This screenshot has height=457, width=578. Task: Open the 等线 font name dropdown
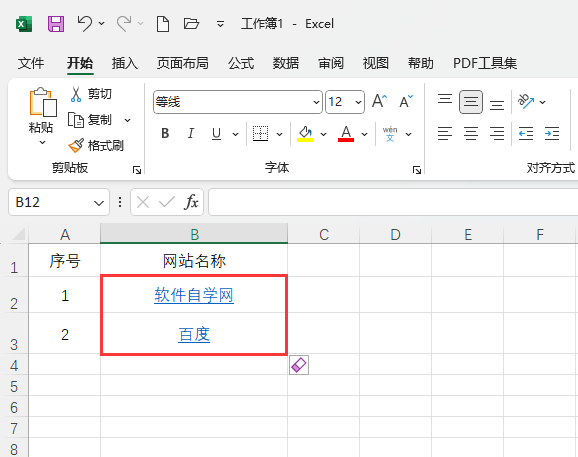(316, 102)
